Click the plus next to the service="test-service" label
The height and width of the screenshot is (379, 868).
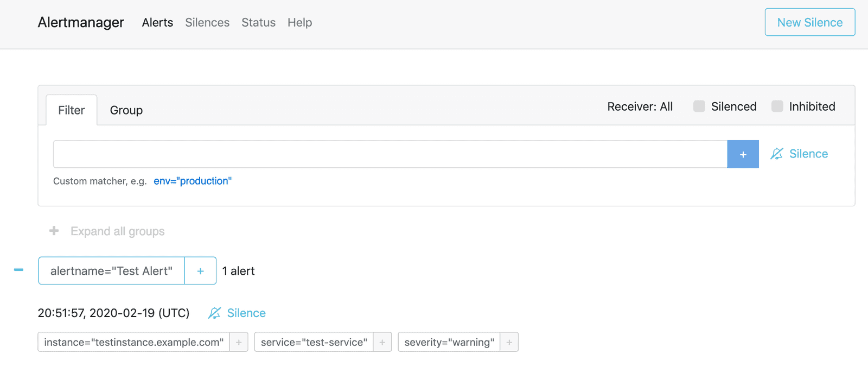[382, 343]
